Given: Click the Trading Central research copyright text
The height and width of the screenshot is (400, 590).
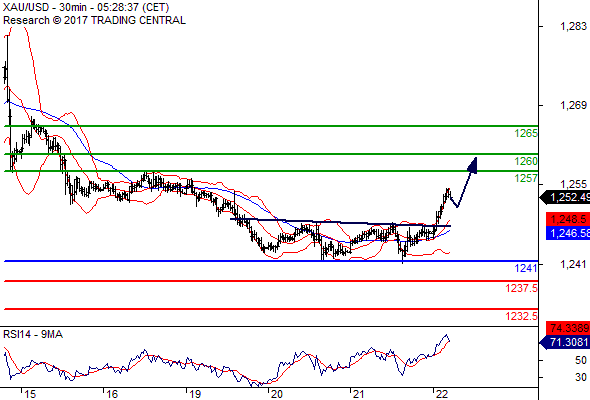Looking at the screenshot, I should click(94, 20).
